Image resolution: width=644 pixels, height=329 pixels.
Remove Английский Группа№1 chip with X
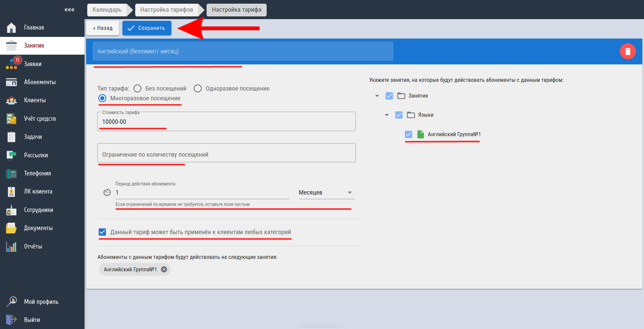coord(164,269)
